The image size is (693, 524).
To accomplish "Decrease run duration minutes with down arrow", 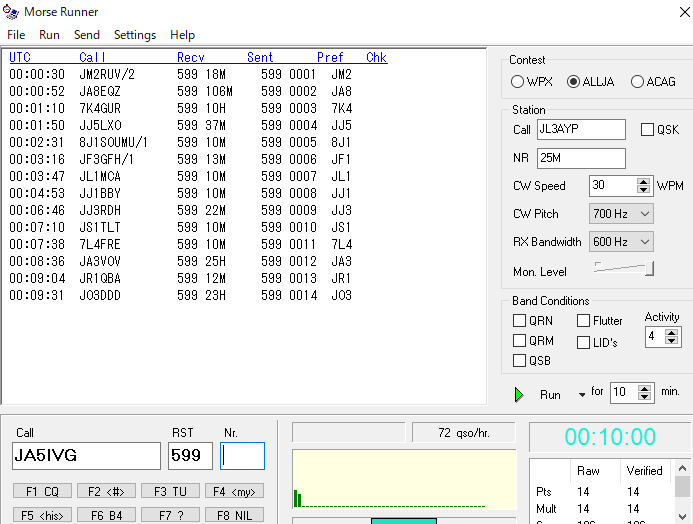I will click(x=644, y=396).
